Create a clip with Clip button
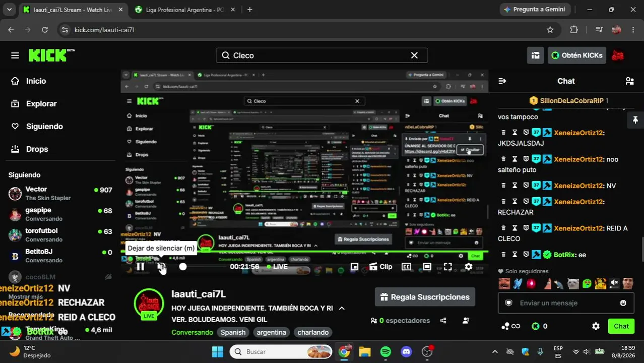 point(380,267)
